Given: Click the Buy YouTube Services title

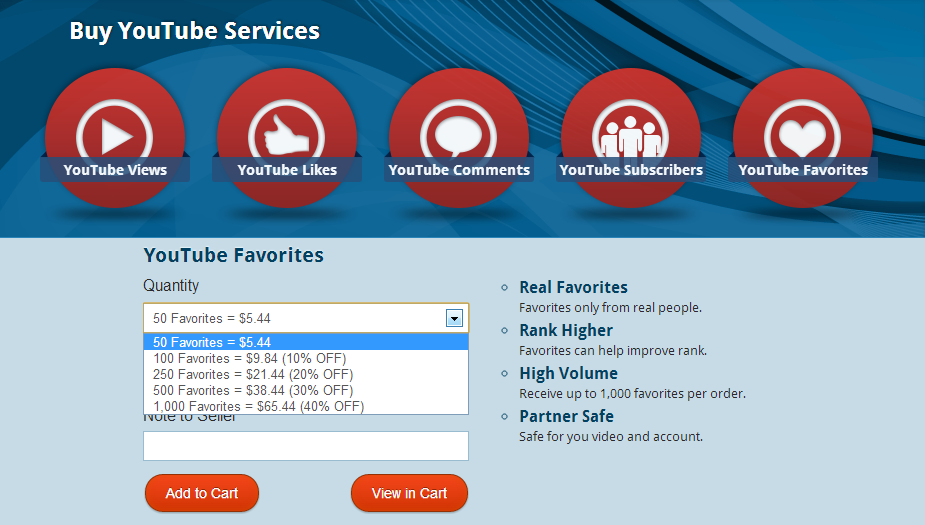Looking at the screenshot, I should click(x=195, y=31).
